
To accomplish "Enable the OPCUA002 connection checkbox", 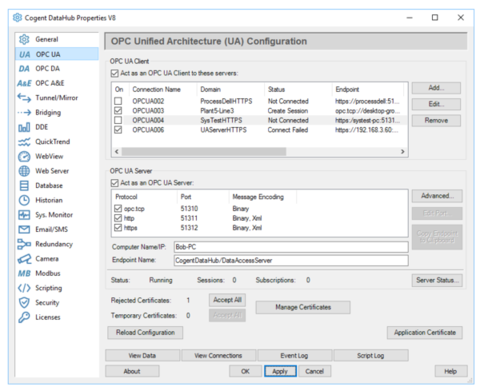I will (118, 101).
